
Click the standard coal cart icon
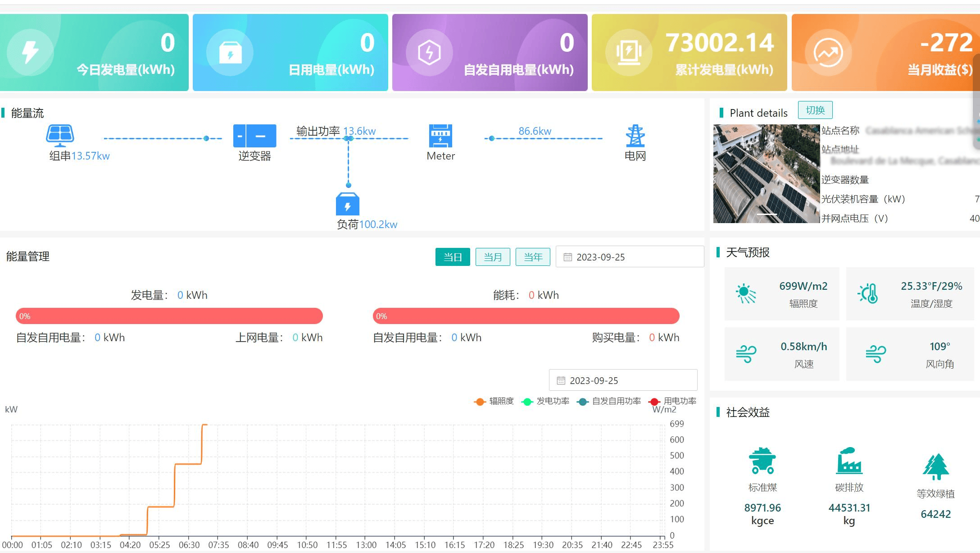point(762,461)
